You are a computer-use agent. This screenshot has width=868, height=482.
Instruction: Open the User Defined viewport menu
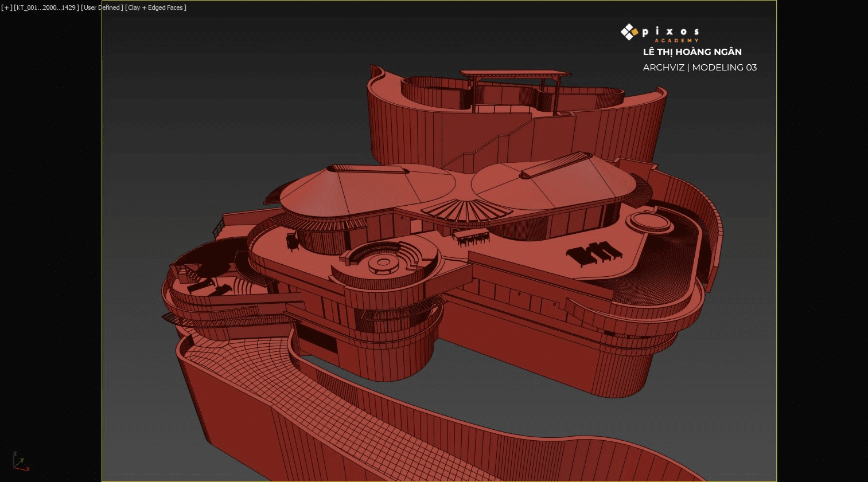tap(102, 7)
